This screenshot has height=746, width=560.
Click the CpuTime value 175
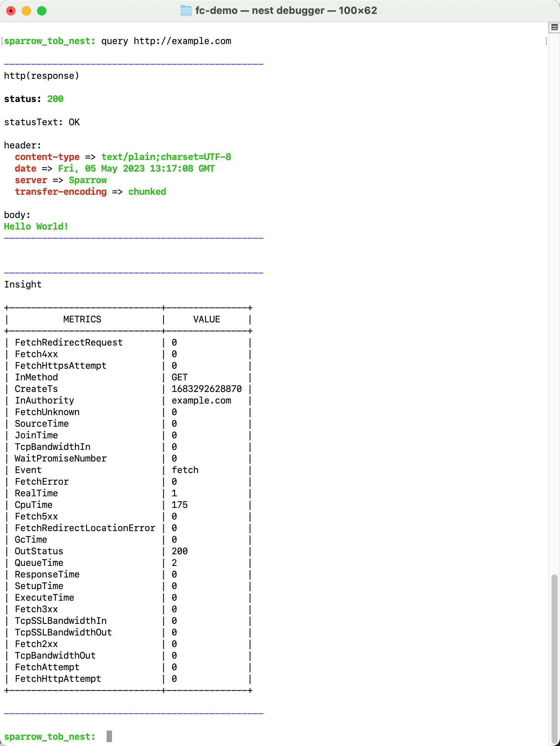[x=180, y=505]
